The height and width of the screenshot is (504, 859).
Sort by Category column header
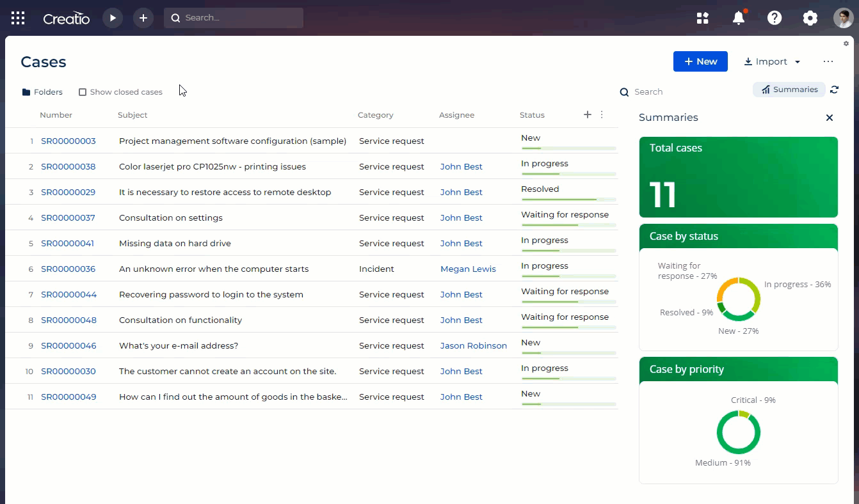(376, 115)
